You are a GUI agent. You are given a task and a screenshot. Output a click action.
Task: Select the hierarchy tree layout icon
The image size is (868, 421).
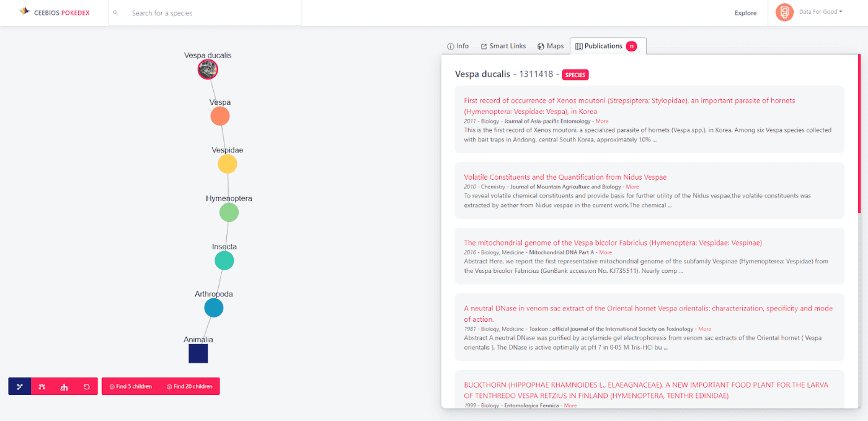pos(64,386)
